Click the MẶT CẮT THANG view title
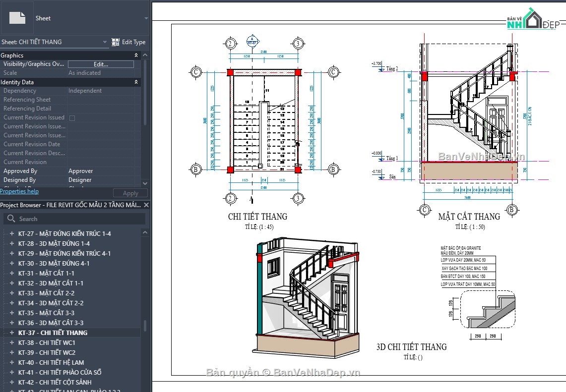Viewport: 566px width, 392px height. tap(469, 217)
